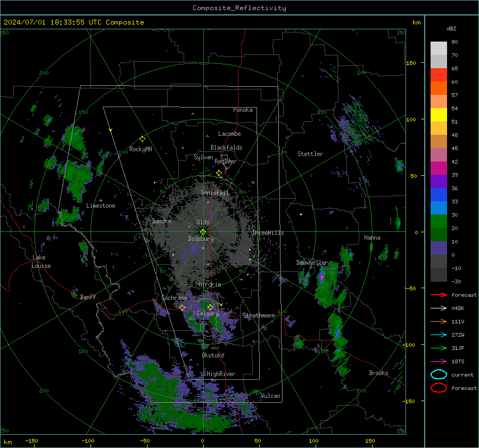Click the Composite_Reflectivity title text
The image size is (479, 448).
click(x=240, y=8)
